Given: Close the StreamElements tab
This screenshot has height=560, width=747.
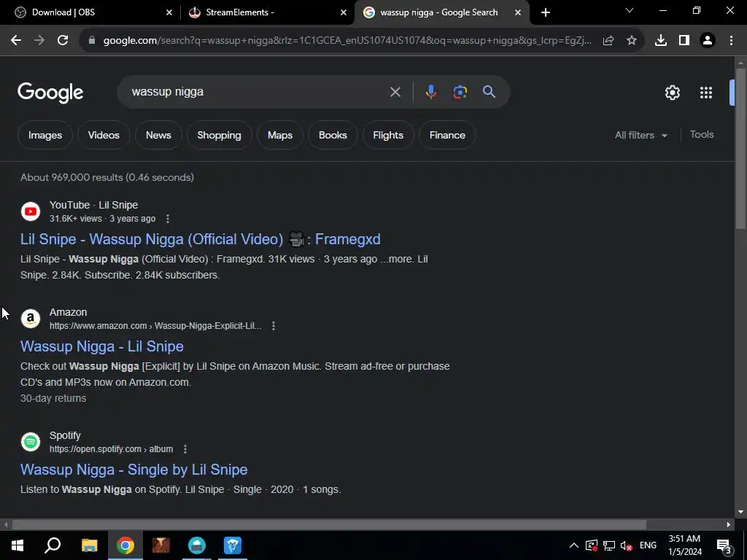Looking at the screenshot, I should point(344,12).
